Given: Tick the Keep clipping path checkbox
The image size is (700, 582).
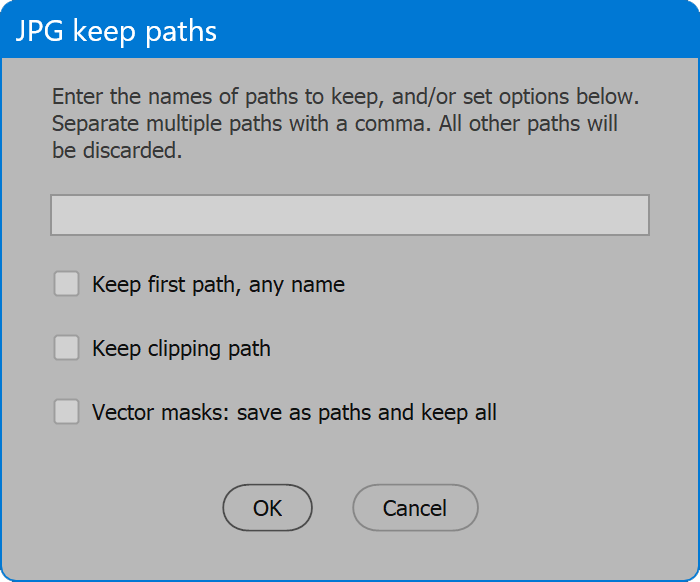Looking at the screenshot, I should pos(66,348).
